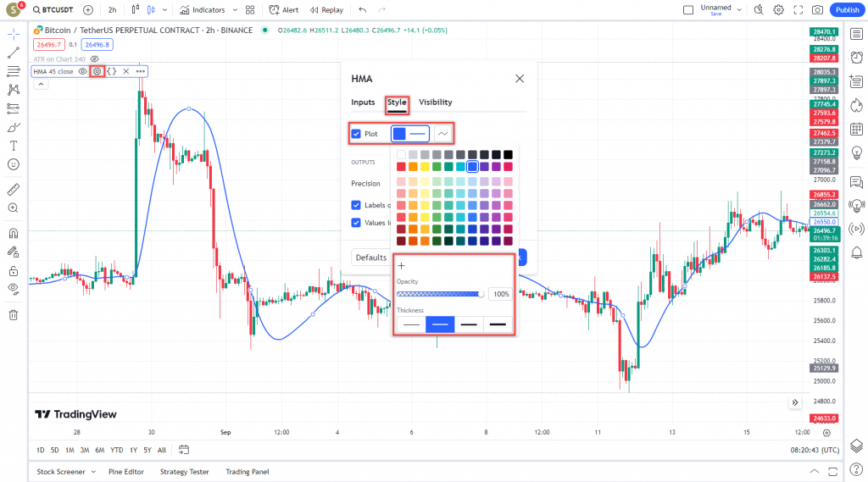Open the Fibonacci retracement tools

[x=14, y=71]
